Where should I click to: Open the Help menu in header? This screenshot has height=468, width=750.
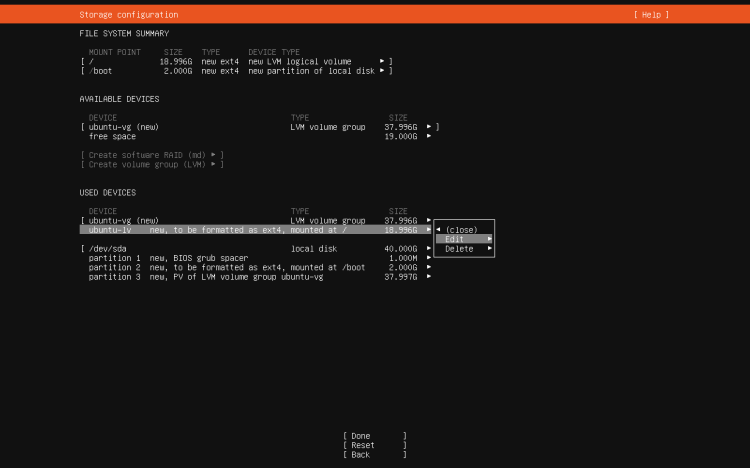point(651,15)
